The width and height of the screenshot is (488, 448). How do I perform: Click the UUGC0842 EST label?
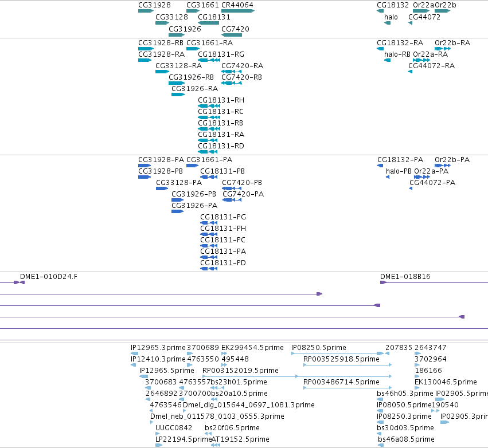click(x=174, y=428)
